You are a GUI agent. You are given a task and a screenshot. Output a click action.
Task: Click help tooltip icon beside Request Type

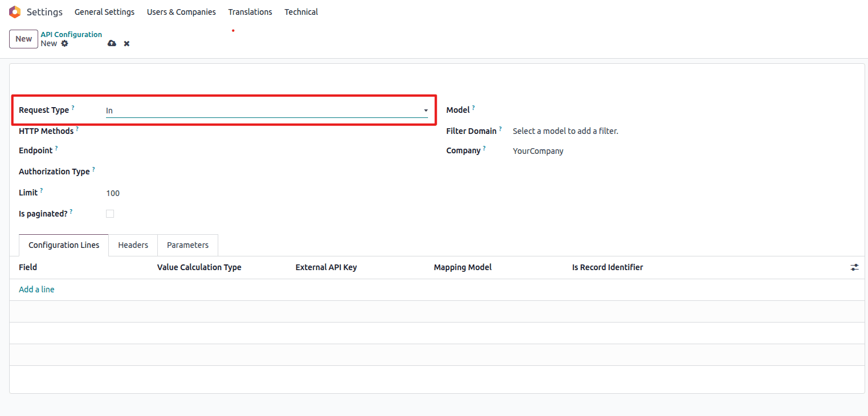[73, 108]
